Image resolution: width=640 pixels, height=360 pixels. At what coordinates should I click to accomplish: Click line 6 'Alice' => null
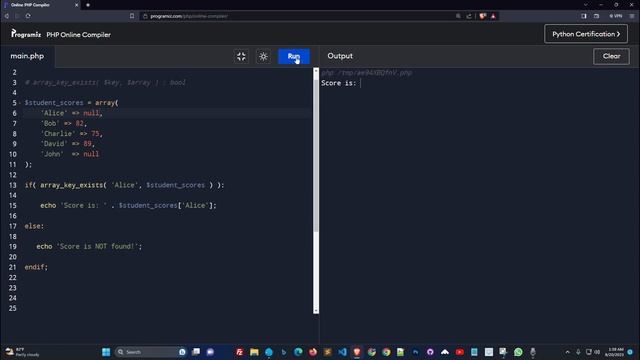[x=71, y=113]
